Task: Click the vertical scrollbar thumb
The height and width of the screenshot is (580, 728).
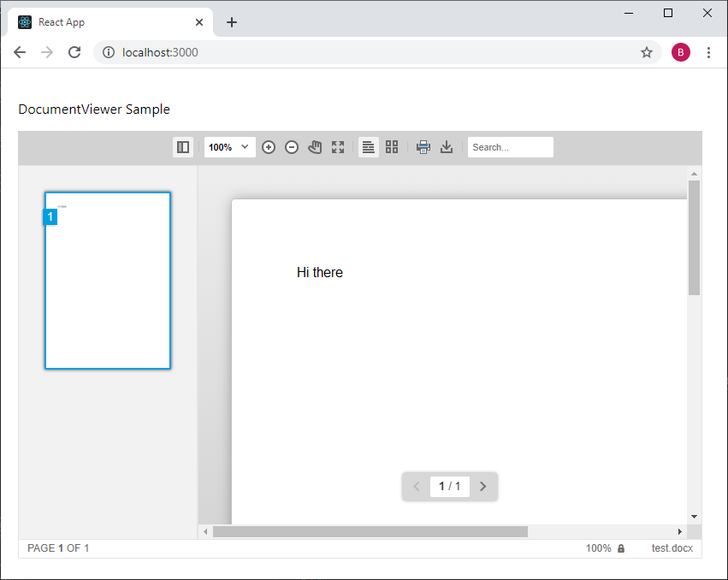Action: pyautogui.click(x=694, y=238)
